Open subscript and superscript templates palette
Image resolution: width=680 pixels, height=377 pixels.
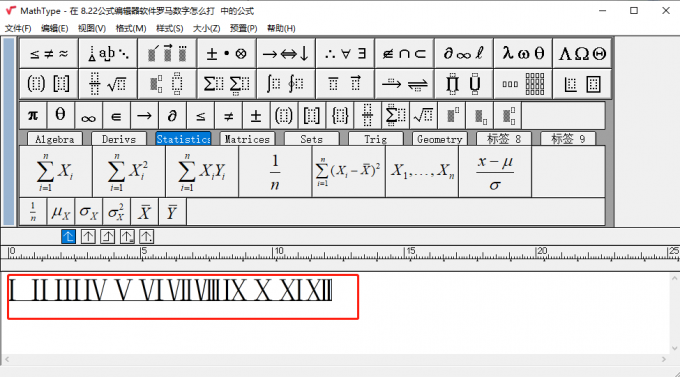tap(167, 83)
